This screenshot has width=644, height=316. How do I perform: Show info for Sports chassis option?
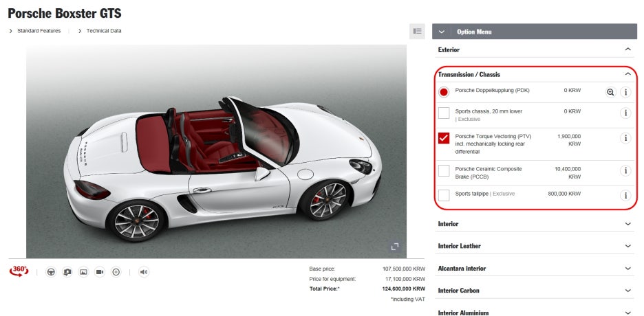pos(625,113)
